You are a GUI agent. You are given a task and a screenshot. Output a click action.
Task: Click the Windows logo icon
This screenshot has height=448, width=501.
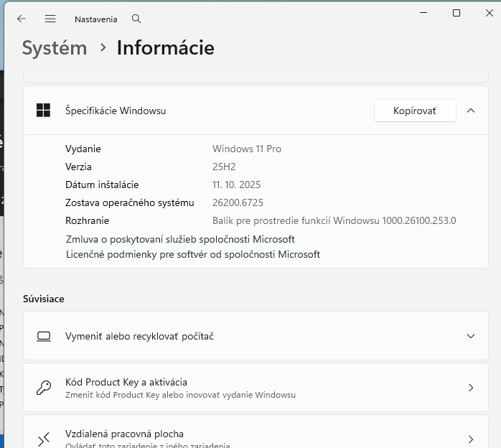pyautogui.click(x=44, y=111)
